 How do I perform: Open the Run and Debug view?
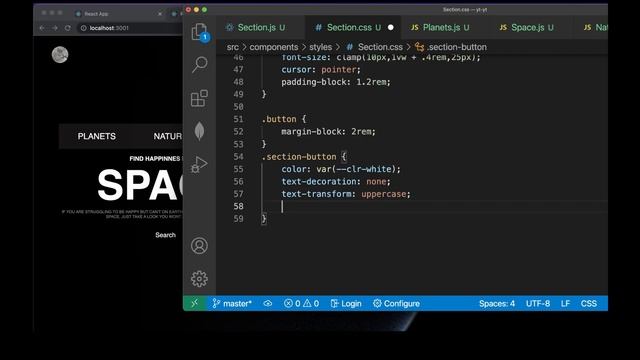(199, 164)
